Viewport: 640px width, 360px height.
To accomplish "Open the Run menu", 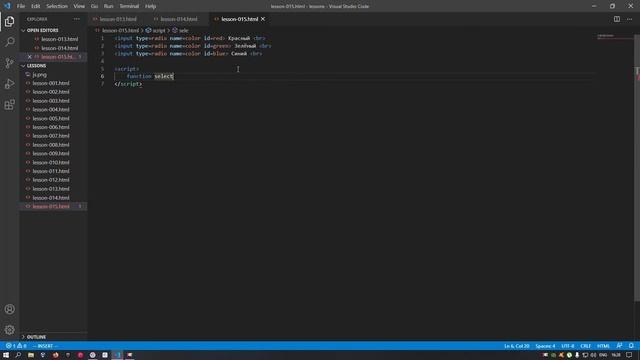I will (109, 6).
